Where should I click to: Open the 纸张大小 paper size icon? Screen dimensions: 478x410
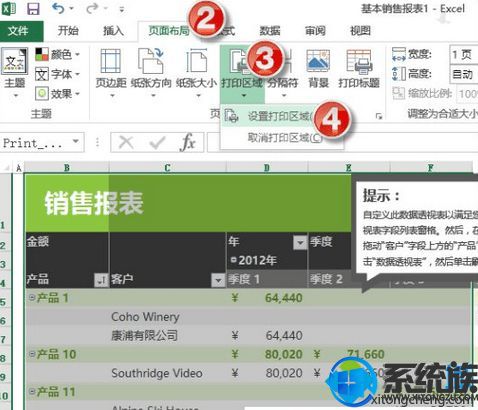(197, 61)
